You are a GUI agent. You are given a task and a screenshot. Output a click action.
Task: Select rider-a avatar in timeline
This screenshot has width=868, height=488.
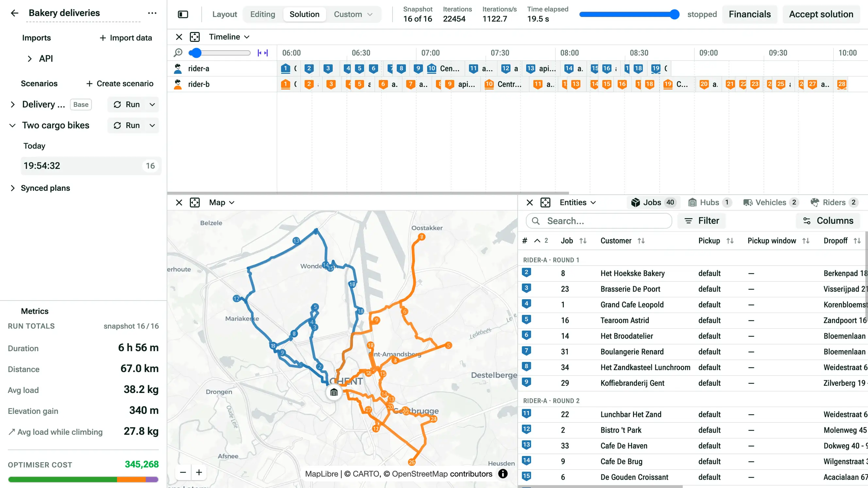click(177, 68)
